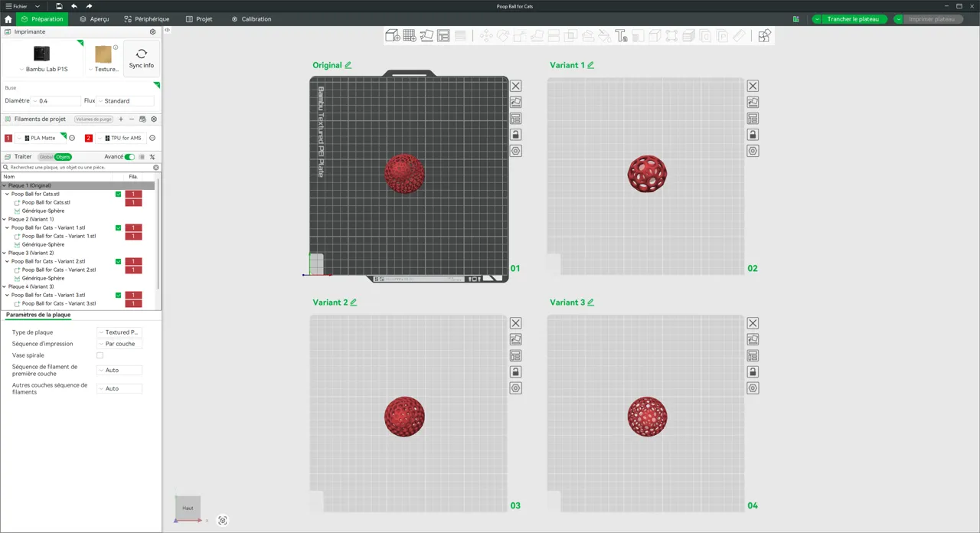Open filament settings gear icon
The width and height of the screenshot is (980, 533).
coord(154,119)
